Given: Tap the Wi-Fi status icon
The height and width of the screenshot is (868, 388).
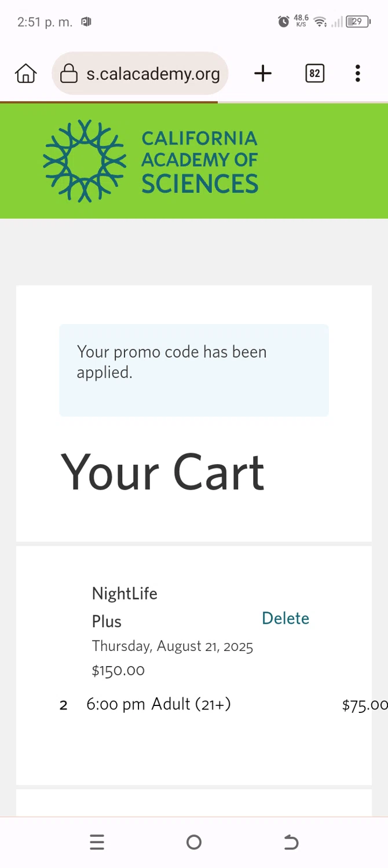Looking at the screenshot, I should tap(320, 22).
